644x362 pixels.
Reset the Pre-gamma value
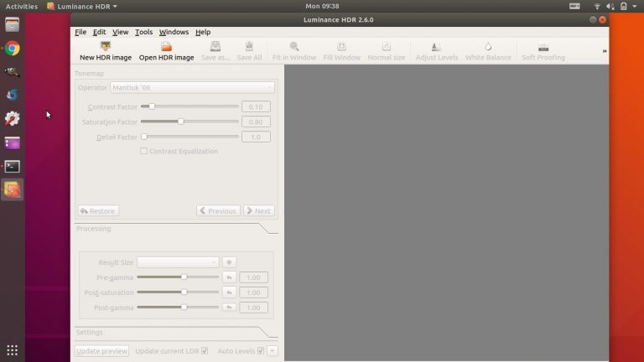point(229,277)
